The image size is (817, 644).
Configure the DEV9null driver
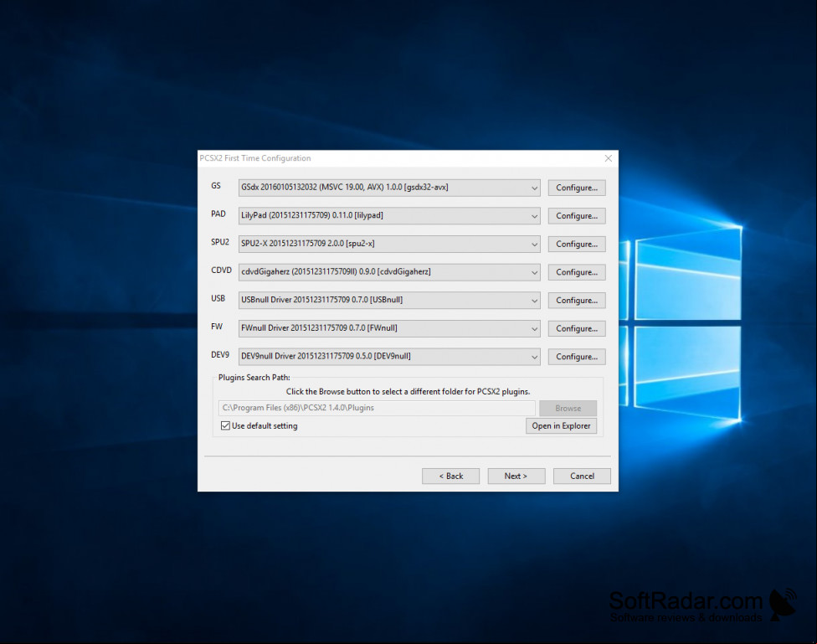576,357
